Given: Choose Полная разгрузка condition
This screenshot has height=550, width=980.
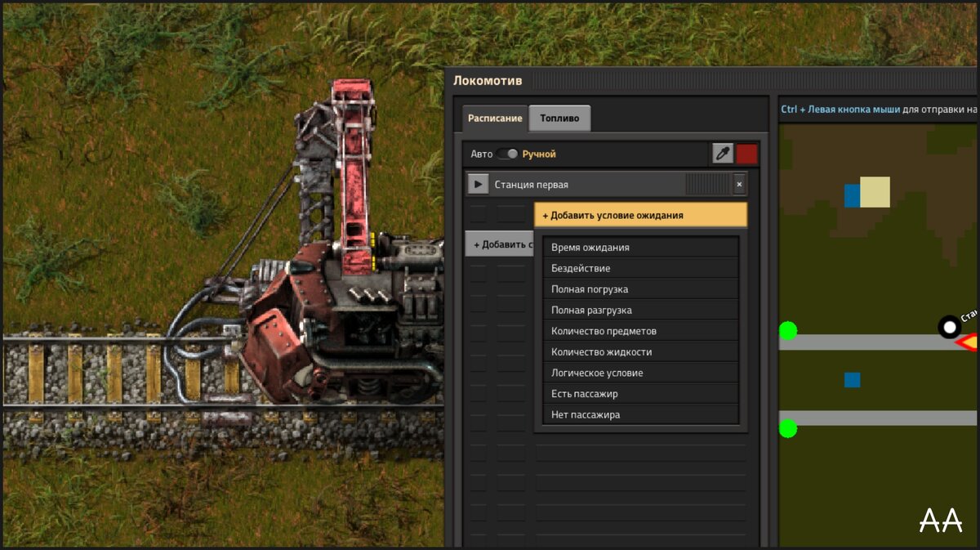Looking at the screenshot, I should (641, 310).
